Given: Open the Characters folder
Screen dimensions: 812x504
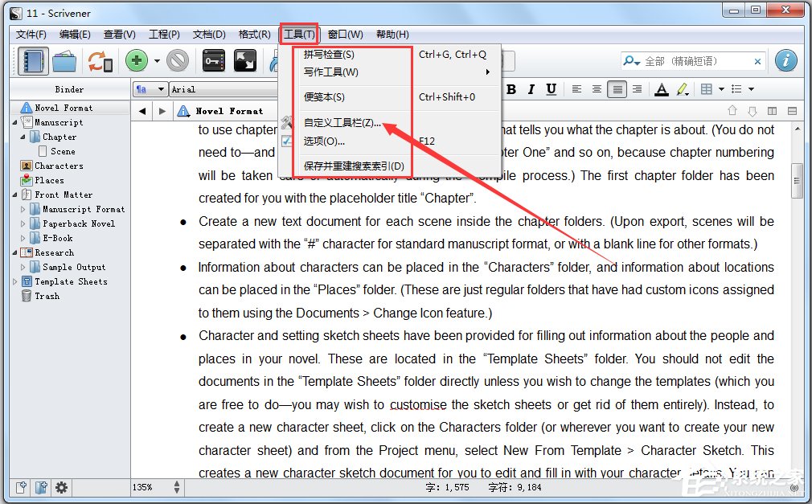Looking at the screenshot, I should (x=59, y=166).
